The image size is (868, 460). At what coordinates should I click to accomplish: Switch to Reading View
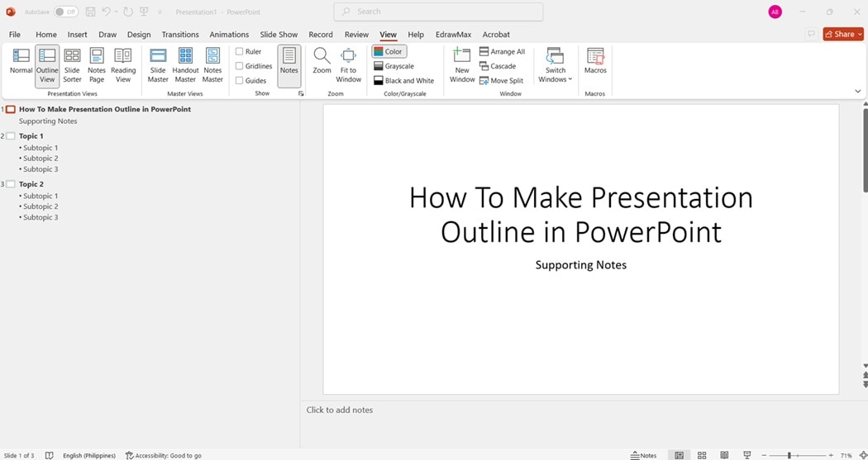click(123, 66)
